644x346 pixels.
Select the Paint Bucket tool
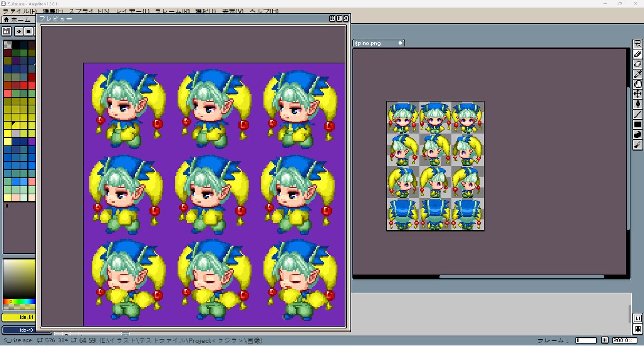point(638,104)
